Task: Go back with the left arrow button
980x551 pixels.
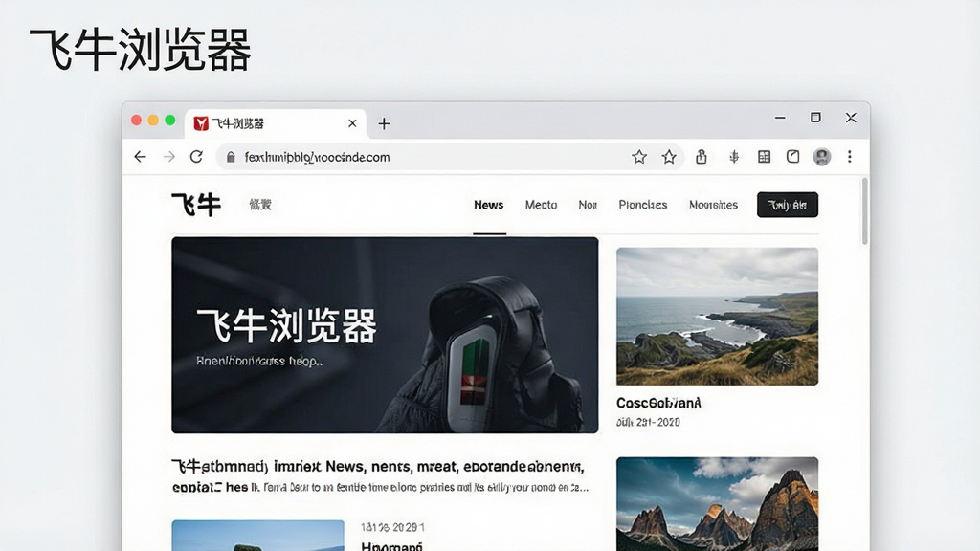Action: coord(140,157)
